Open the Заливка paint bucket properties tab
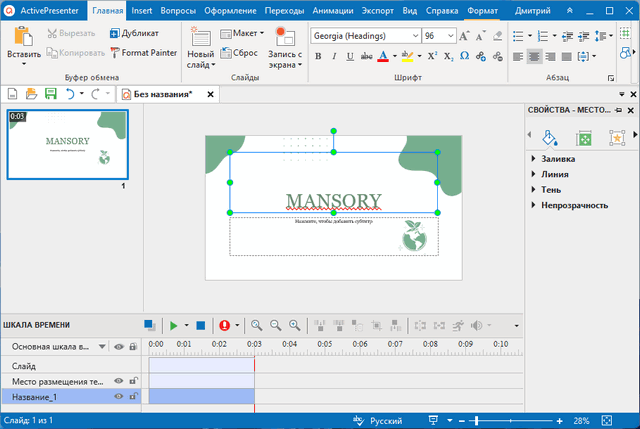 548,137
